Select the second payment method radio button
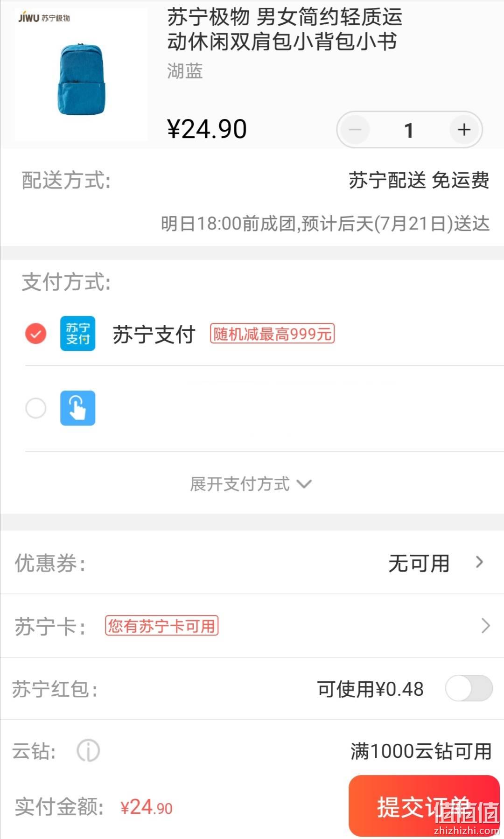The width and height of the screenshot is (504, 839). click(x=36, y=408)
